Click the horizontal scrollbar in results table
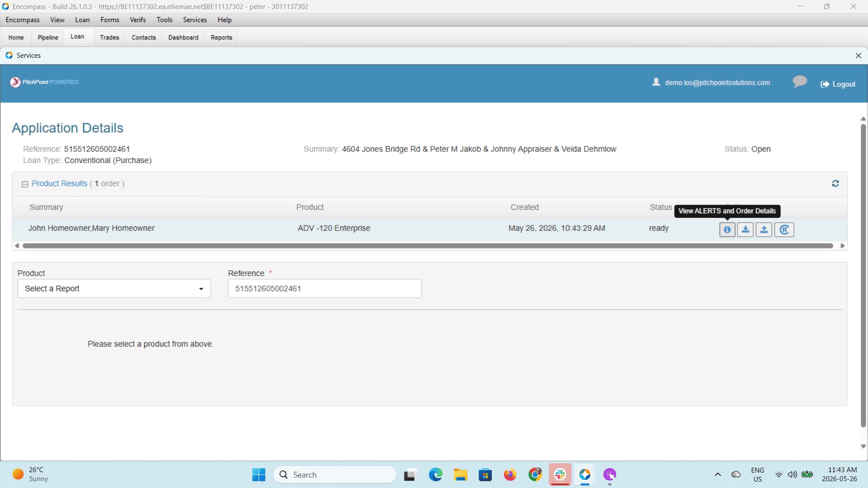 [428, 246]
